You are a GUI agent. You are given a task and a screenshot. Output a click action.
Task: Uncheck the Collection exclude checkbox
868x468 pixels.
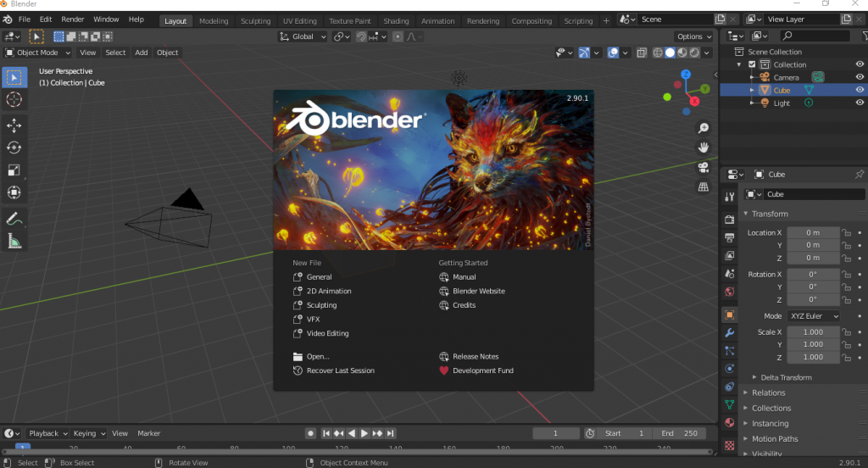pos(753,64)
